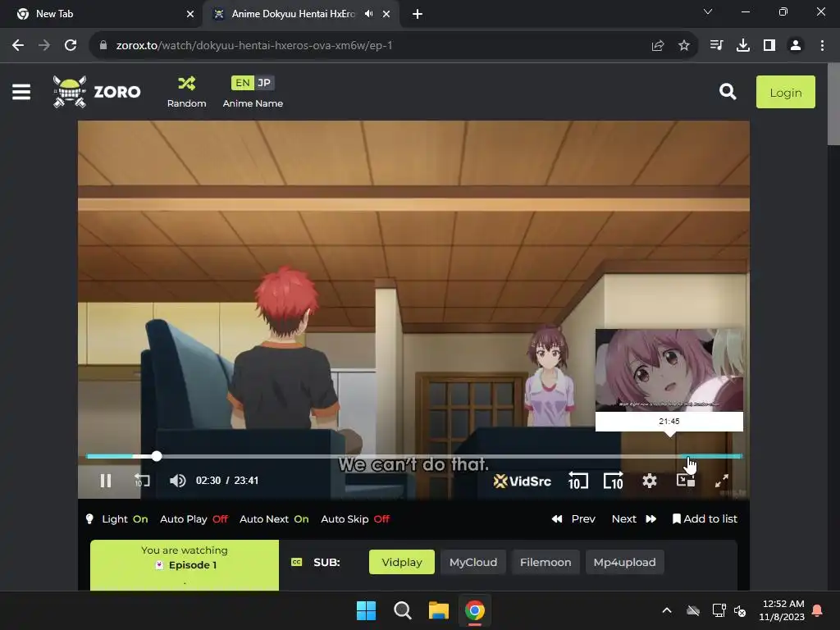The image size is (840, 630).
Task: Switch anime name to EN
Action: click(242, 83)
